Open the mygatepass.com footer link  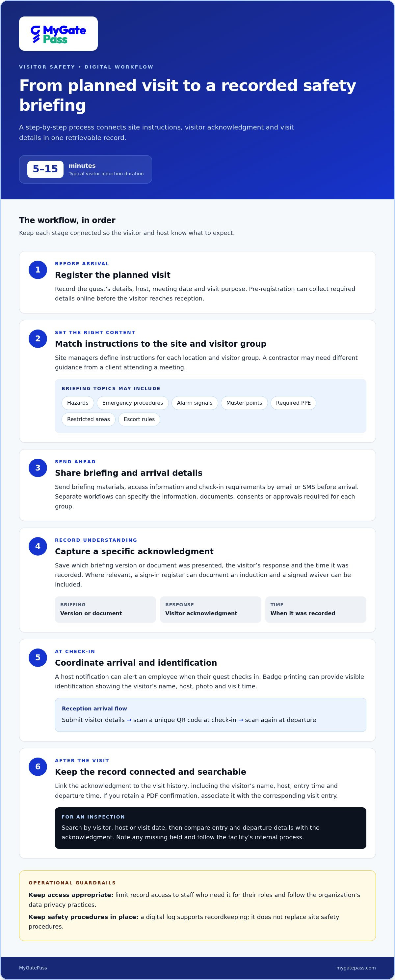(x=356, y=968)
